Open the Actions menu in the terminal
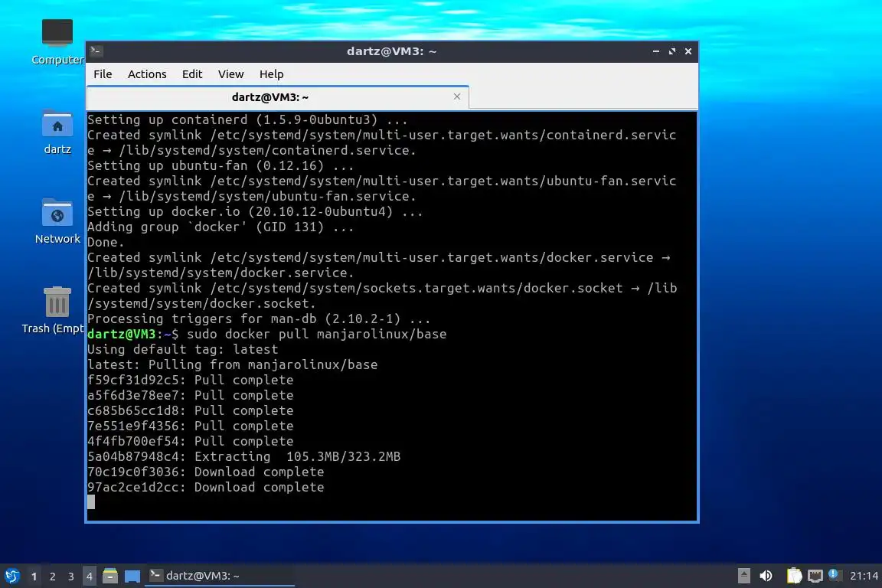This screenshot has width=882, height=588. (x=147, y=74)
